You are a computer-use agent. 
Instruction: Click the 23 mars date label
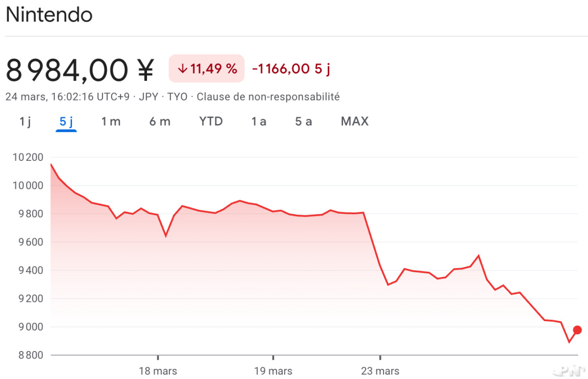[380, 371]
